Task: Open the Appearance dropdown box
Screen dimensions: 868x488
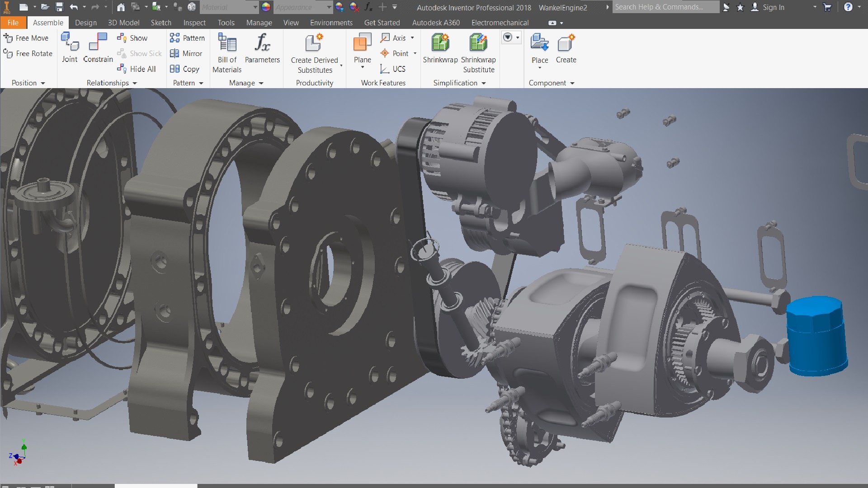Action: coord(303,7)
